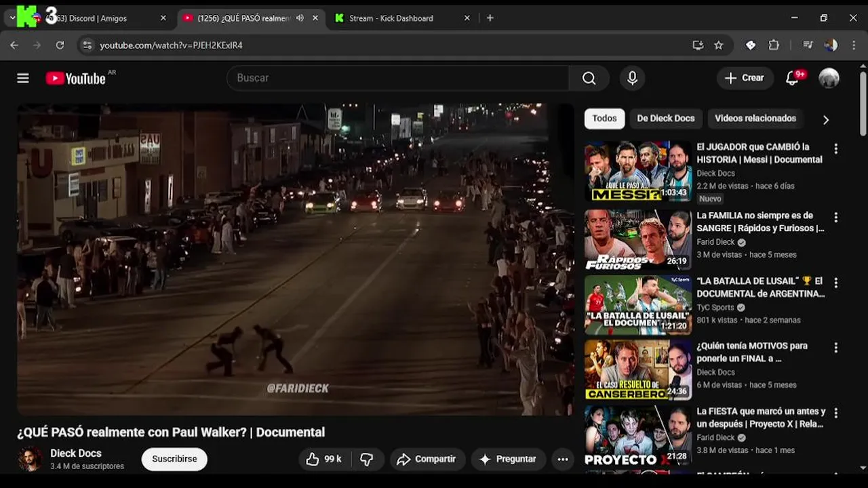Open title El JUGADOR que CAMBIÓ la HISTORIA
This screenshot has width=868, height=488.
(x=759, y=153)
